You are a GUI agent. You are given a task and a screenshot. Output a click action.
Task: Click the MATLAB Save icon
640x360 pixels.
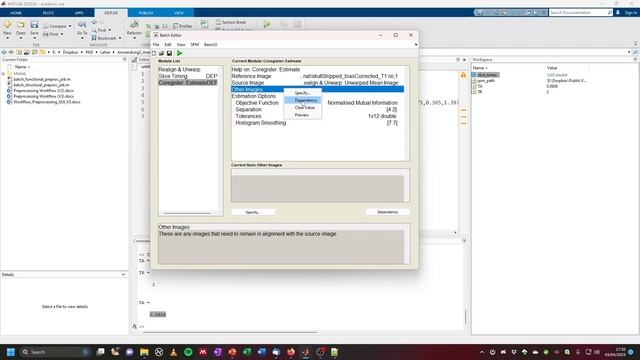pyautogui.click(x=34, y=25)
